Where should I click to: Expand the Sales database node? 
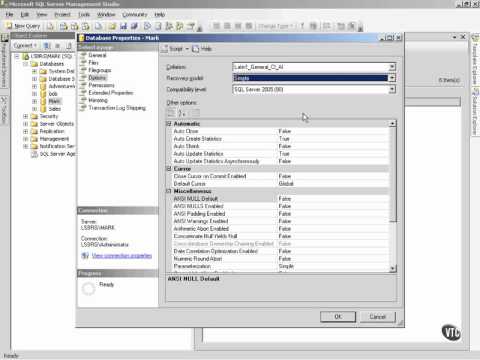[34, 109]
